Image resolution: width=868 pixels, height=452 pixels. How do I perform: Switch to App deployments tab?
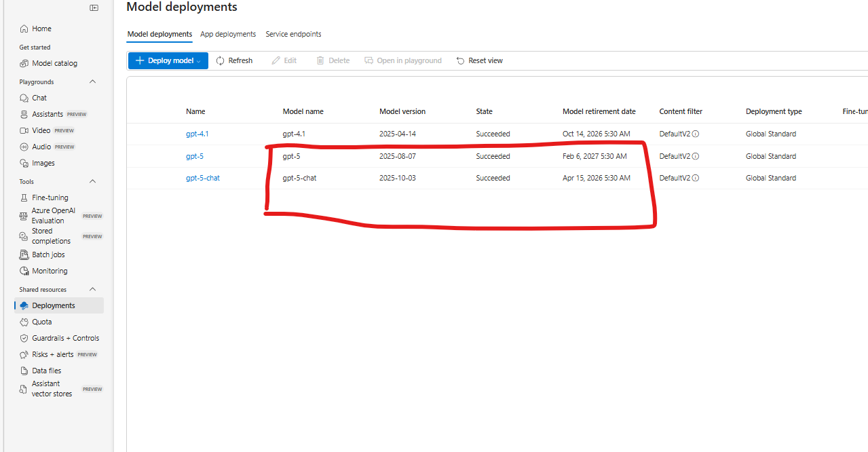click(228, 34)
